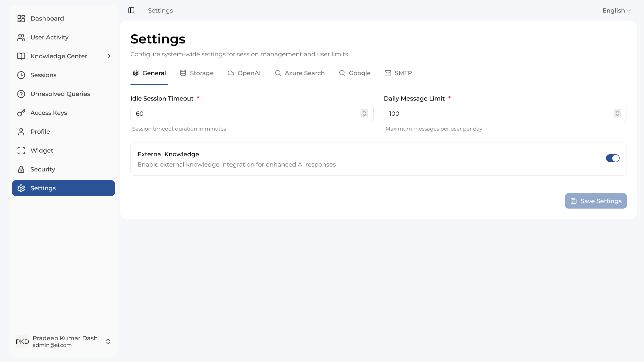Go to User Activity page
This screenshot has height=362, width=644.
64,37
